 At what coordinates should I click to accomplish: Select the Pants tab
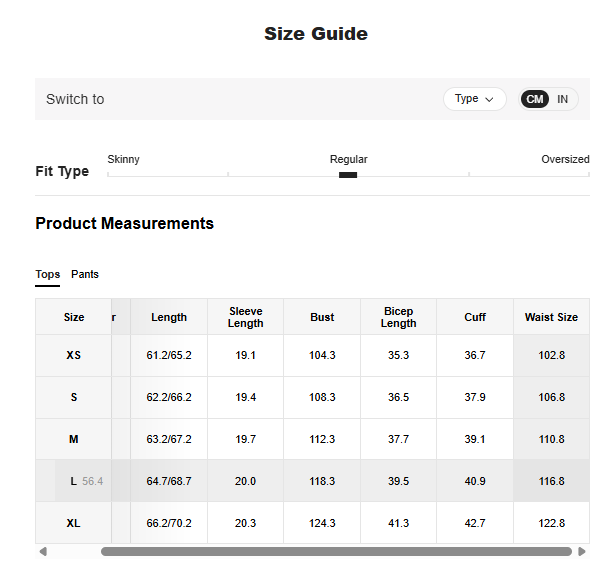[x=85, y=274]
